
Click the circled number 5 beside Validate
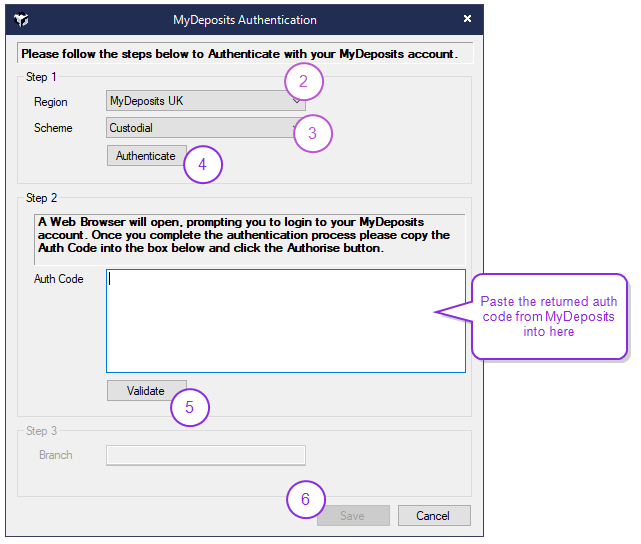click(190, 406)
